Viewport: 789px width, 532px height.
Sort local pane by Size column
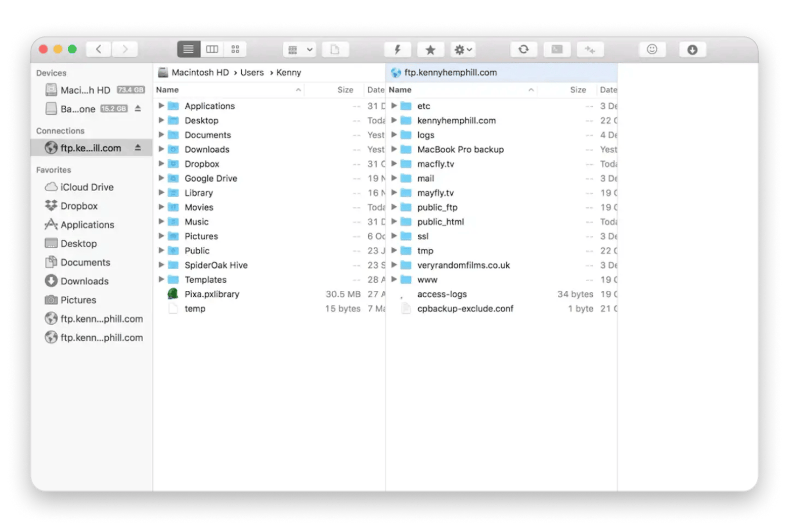[345, 90]
